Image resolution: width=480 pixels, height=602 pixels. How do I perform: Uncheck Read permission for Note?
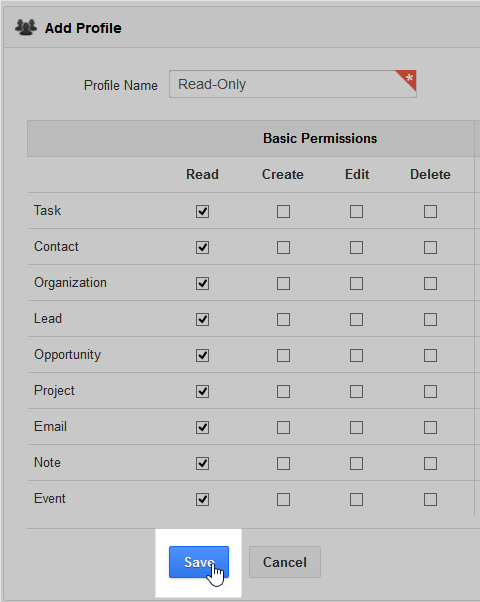tap(202, 463)
